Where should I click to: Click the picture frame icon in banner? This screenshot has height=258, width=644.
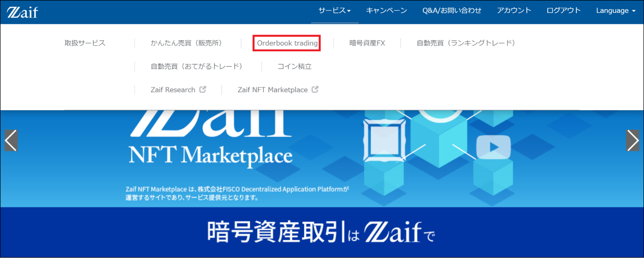384,140
